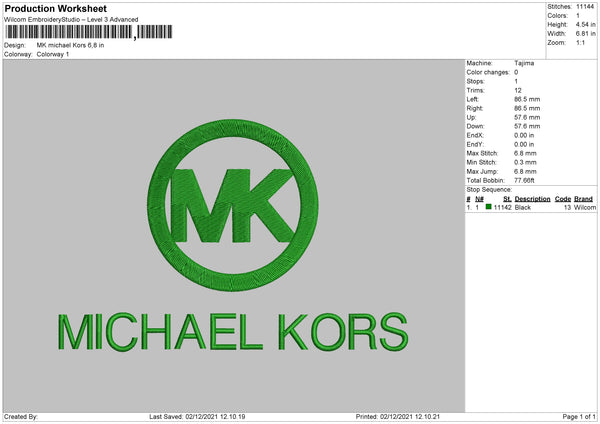Click the 'Brand' column header
The image size is (600, 424).
pos(583,199)
